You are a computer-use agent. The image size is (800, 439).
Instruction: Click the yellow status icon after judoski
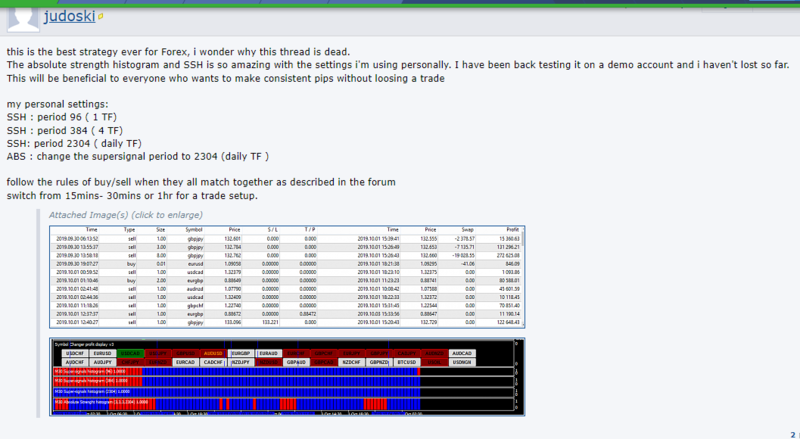click(x=101, y=16)
